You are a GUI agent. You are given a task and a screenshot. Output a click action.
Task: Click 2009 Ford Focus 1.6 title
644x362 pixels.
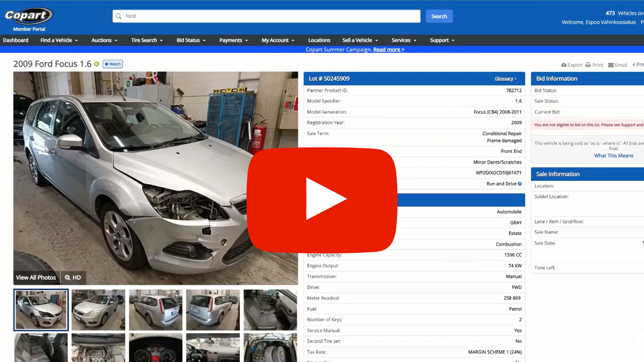pyautogui.click(x=52, y=64)
